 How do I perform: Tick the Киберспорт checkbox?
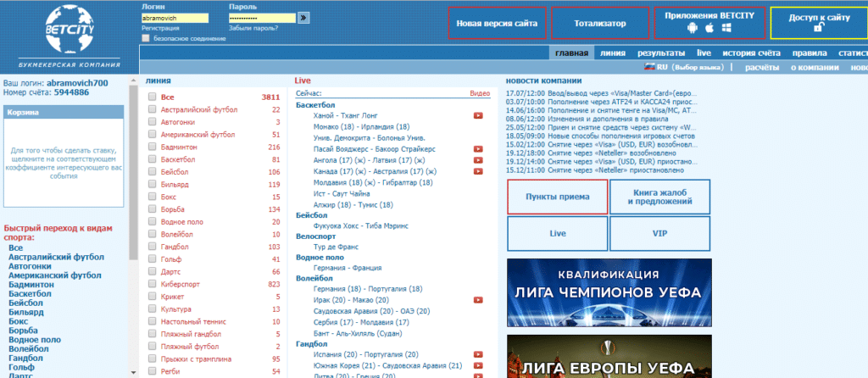point(153,284)
